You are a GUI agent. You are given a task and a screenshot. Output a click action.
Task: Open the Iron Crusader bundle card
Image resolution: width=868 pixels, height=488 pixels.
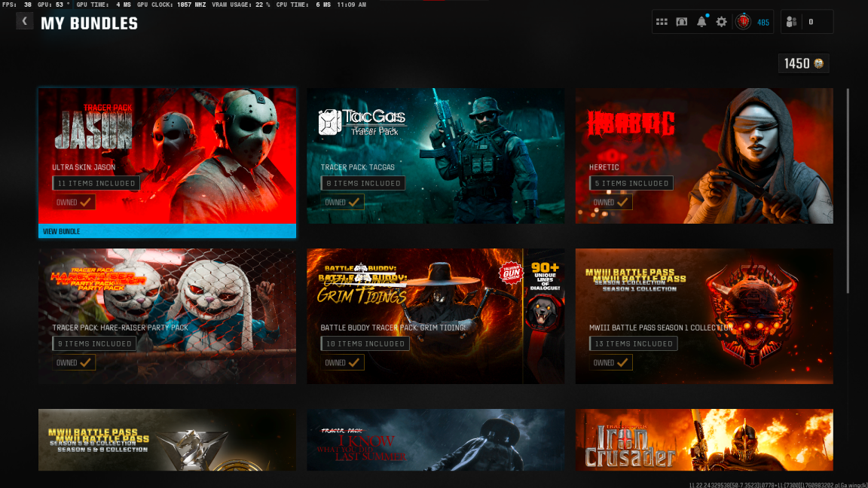click(x=704, y=440)
